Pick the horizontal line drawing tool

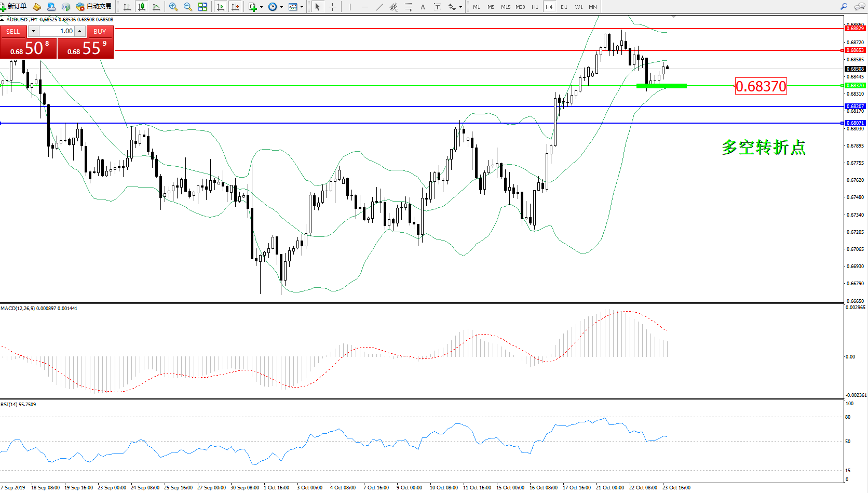[365, 7]
